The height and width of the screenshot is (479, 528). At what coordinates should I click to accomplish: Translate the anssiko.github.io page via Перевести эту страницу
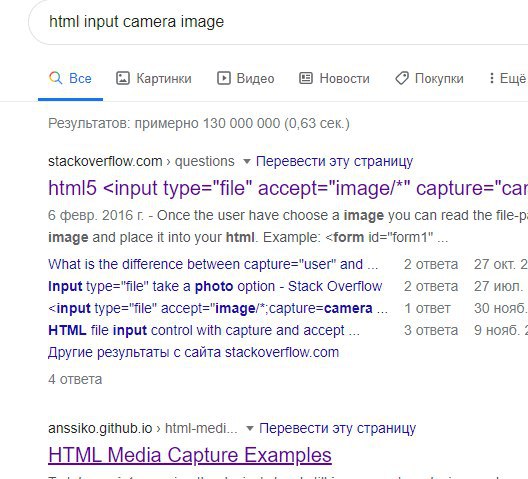pyautogui.click(x=337, y=428)
